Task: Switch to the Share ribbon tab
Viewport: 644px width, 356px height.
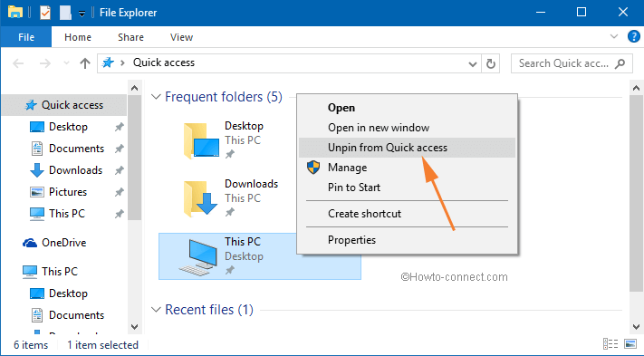Action: tap(130, 37)
